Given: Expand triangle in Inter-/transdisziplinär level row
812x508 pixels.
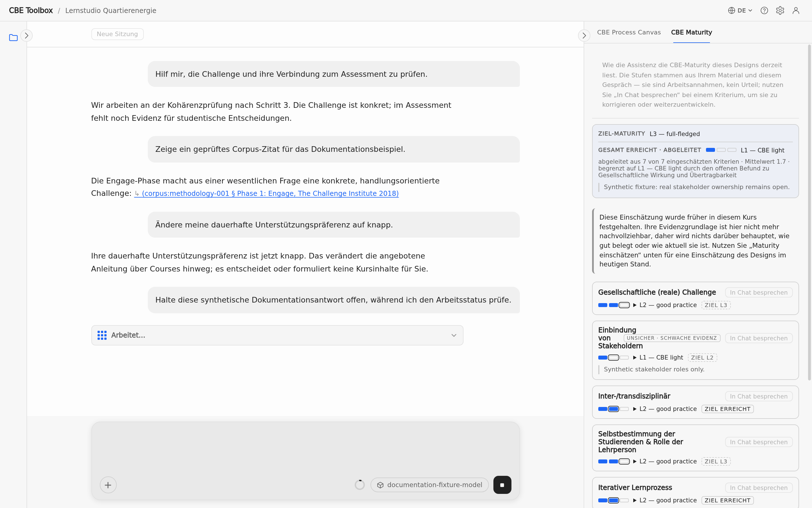Looking at the screenshot, I should (634, 409).
